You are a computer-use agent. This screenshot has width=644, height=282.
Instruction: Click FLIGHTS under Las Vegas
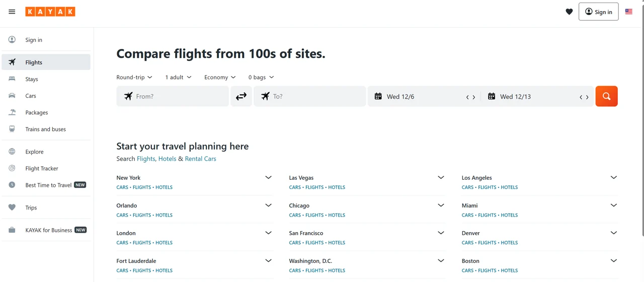pos(314,187)
